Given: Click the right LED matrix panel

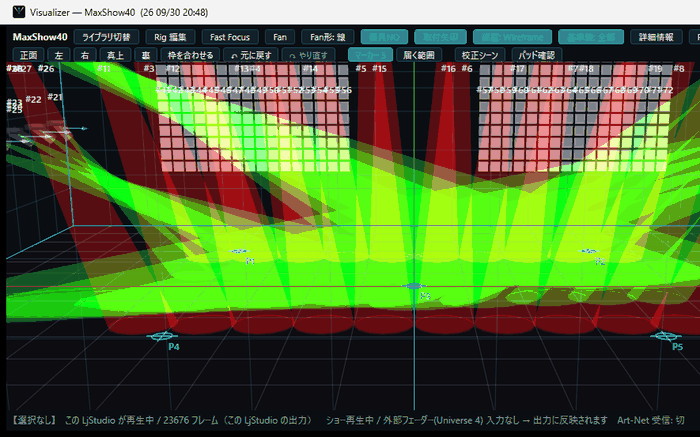Looking at the screenshot, I should coord(575,118).
